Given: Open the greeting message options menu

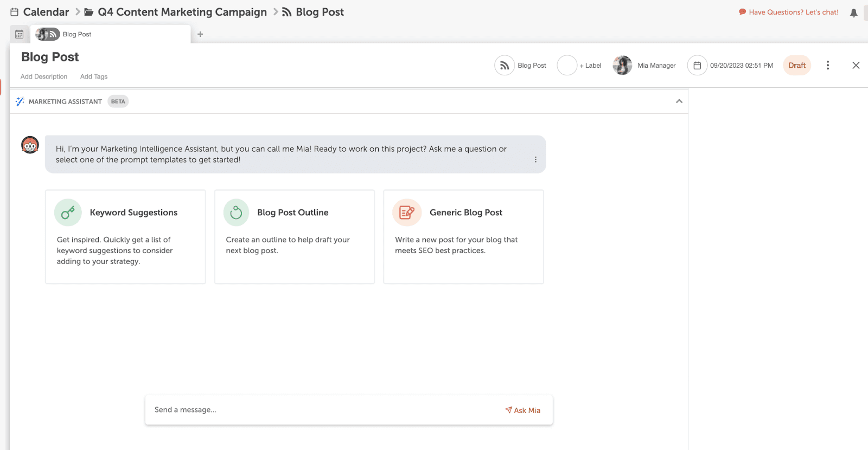Looking at the screenshot, I should pos(535,159).
